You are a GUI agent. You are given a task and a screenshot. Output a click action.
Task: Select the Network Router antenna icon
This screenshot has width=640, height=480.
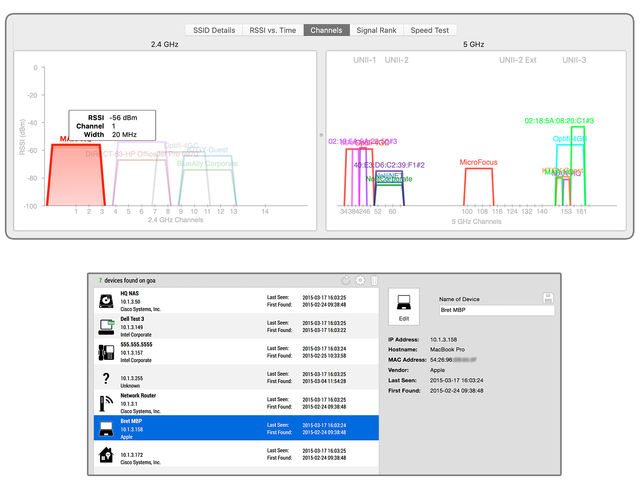pos(106,403)
